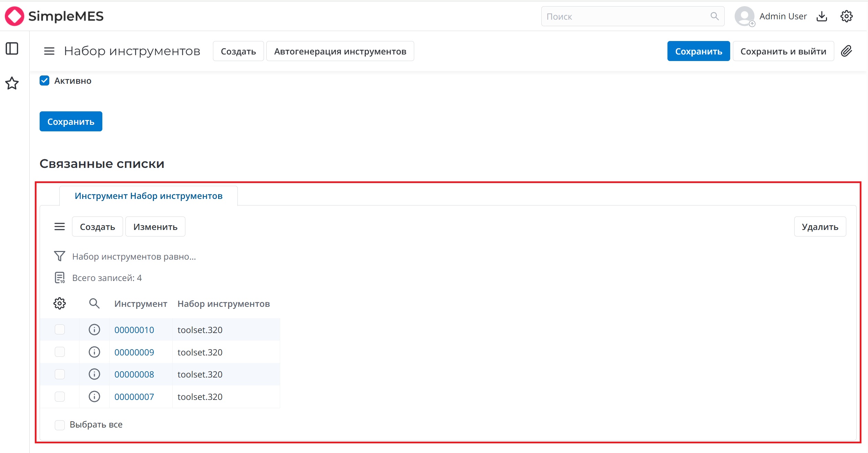This screenshot has height=453, width=868.
Task: Enable the Выбрать все checkbox
Action: [60, 425]
